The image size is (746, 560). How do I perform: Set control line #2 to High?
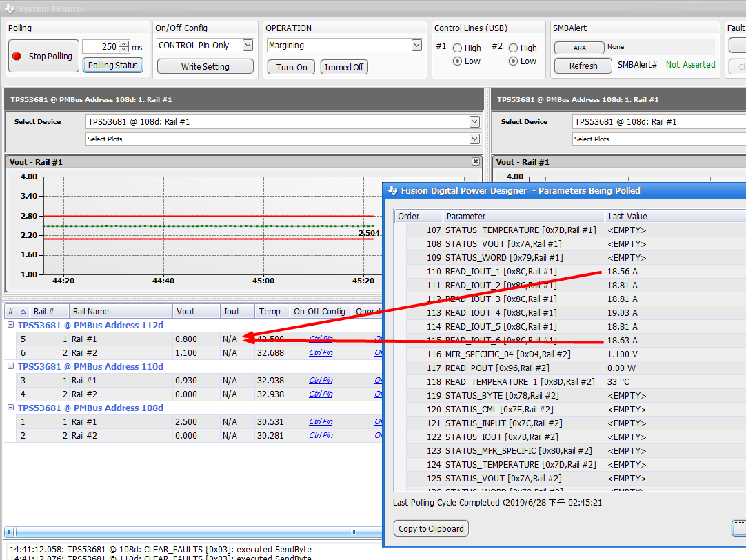514,48
